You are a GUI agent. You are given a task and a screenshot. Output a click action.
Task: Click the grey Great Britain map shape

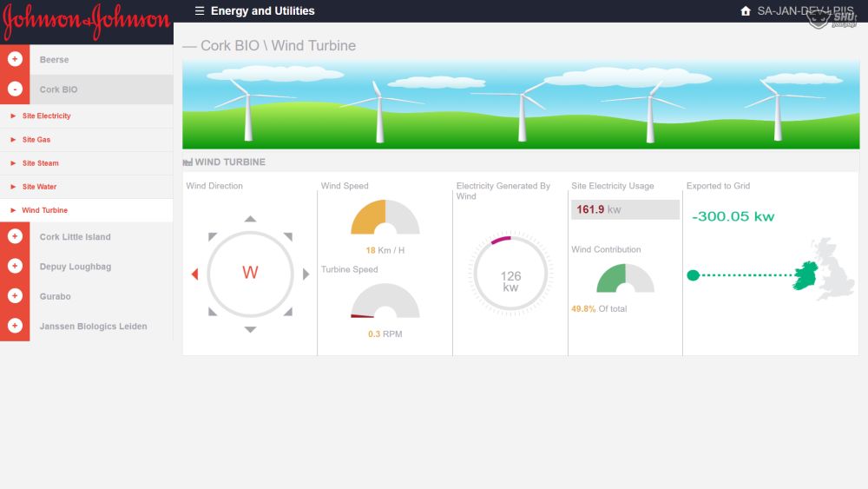click(835, 269)
